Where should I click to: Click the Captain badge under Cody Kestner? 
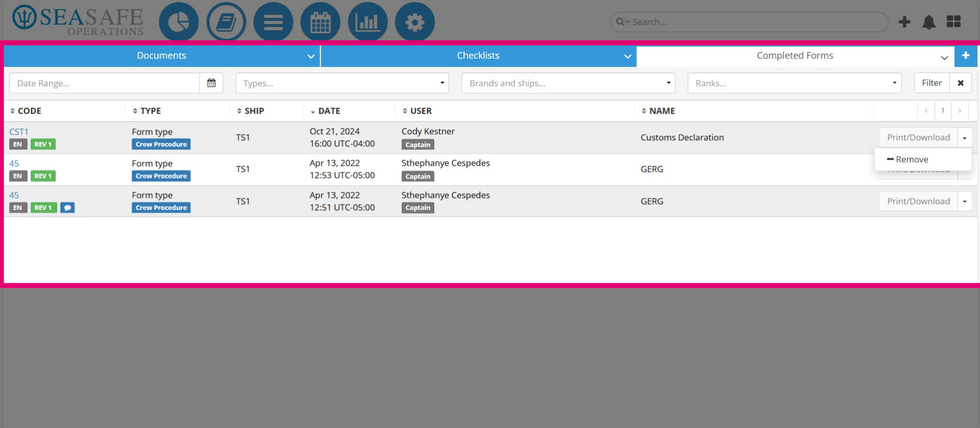coord(418,145)
